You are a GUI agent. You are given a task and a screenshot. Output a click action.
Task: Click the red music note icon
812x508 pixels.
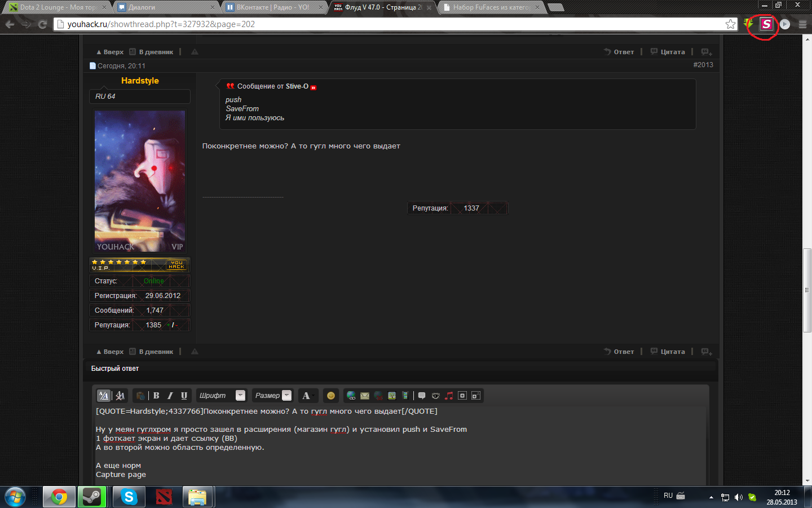449,396
